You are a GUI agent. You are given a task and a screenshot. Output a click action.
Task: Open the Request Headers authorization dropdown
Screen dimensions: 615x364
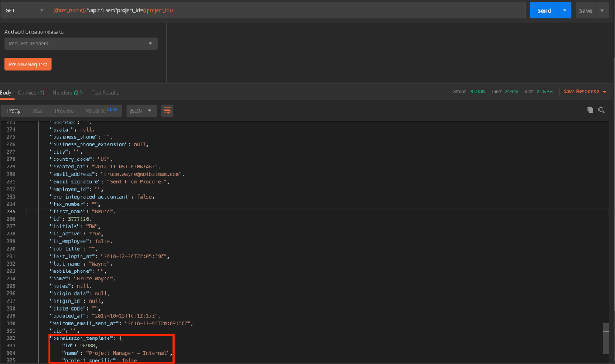click(81, 44)
